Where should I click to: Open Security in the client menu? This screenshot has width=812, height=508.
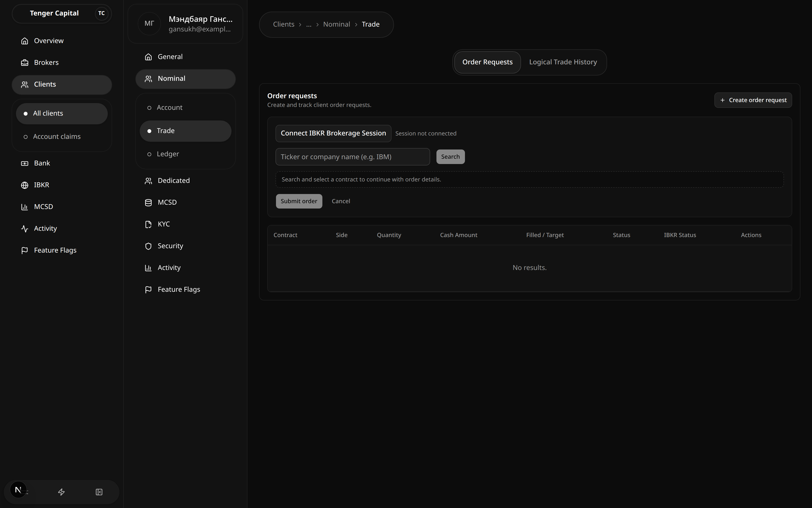pyautogui.click(x=186, y=246)
